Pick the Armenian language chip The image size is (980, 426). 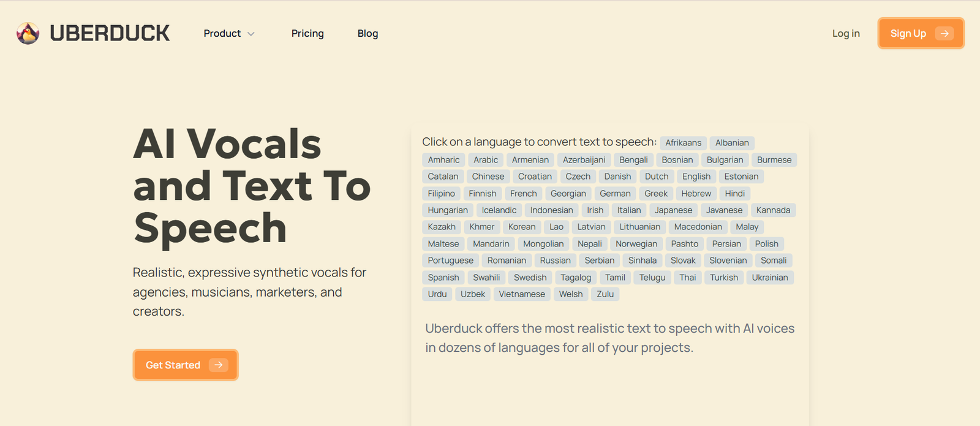(530, 160)
